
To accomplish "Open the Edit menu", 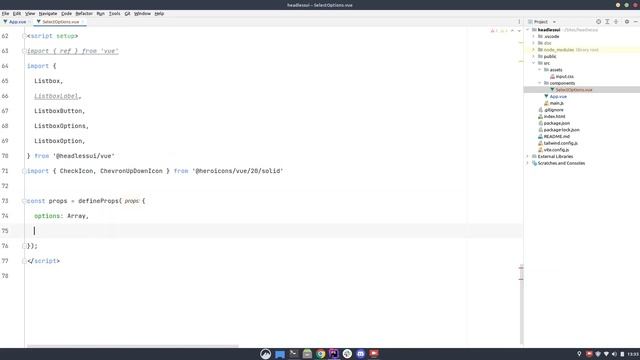I will point(17,13).
